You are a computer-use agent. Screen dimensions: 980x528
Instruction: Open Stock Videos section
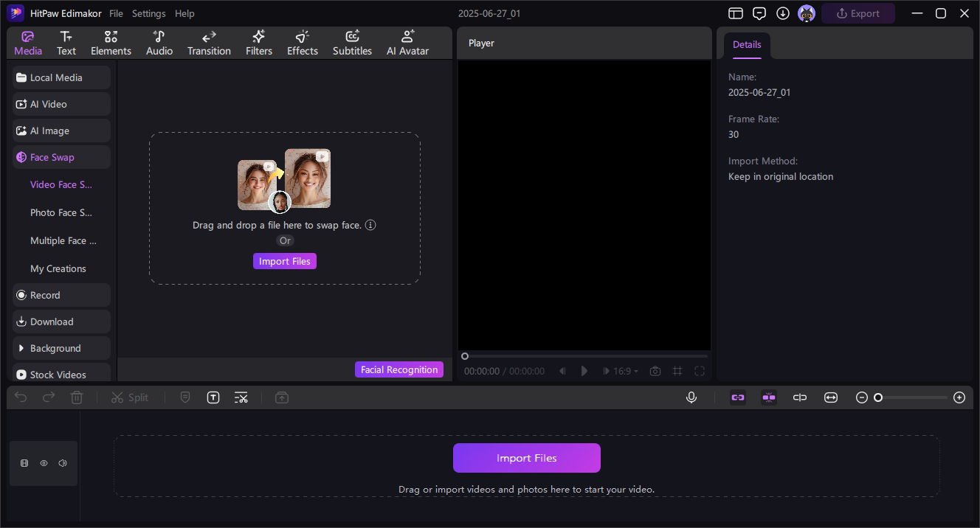(x=61, y=373)
